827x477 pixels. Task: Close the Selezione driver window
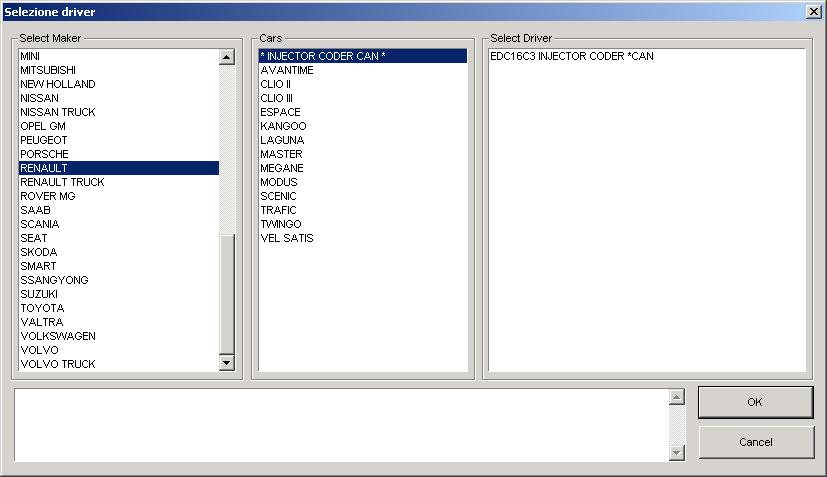tap(813, 12)
